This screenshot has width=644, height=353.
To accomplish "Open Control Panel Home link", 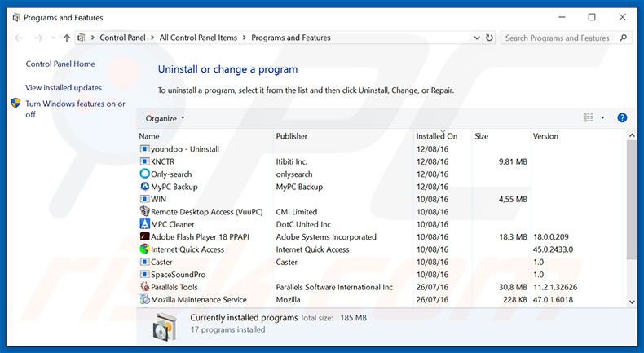I will coord(60,64).
